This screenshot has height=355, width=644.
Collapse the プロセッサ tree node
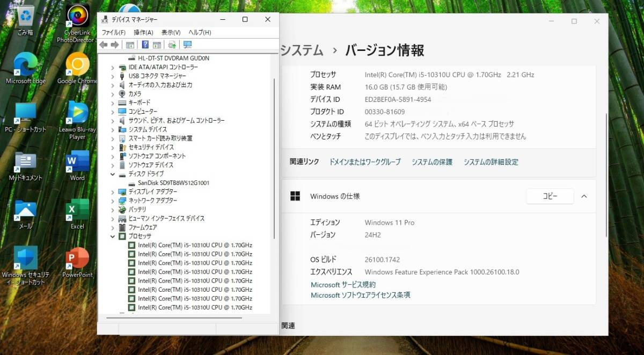[112, 236]
